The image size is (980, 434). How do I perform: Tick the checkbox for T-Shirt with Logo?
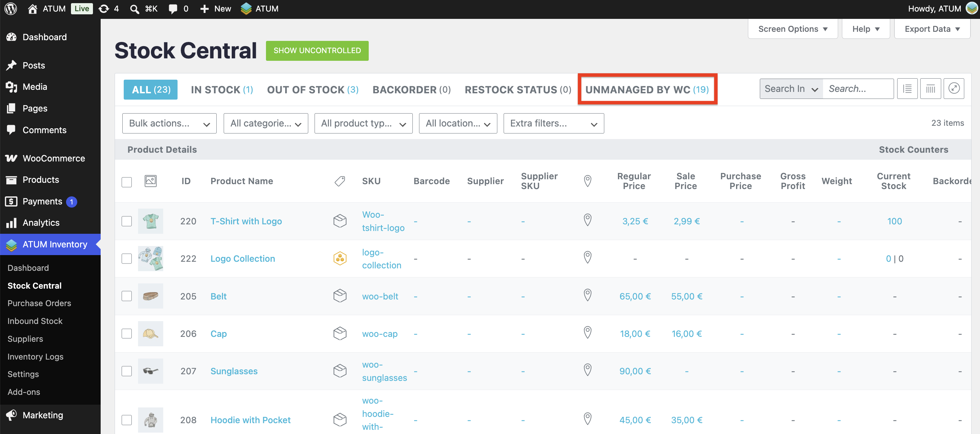click(127, 221)
